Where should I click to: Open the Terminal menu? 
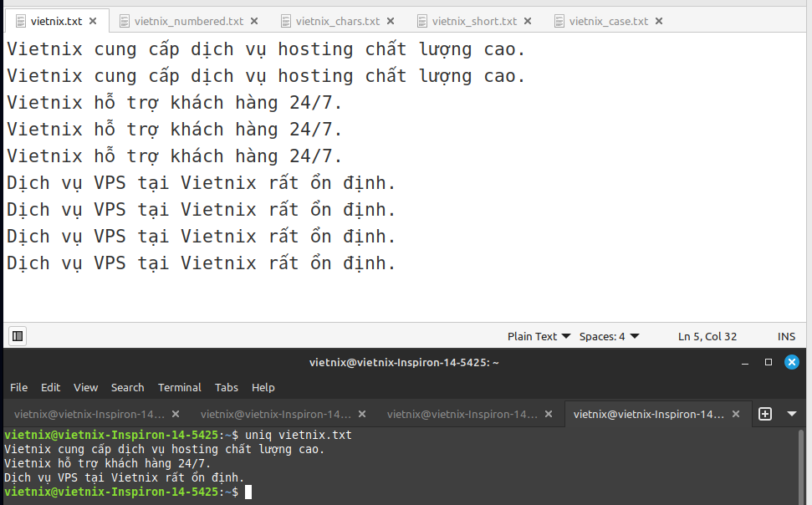179,387
